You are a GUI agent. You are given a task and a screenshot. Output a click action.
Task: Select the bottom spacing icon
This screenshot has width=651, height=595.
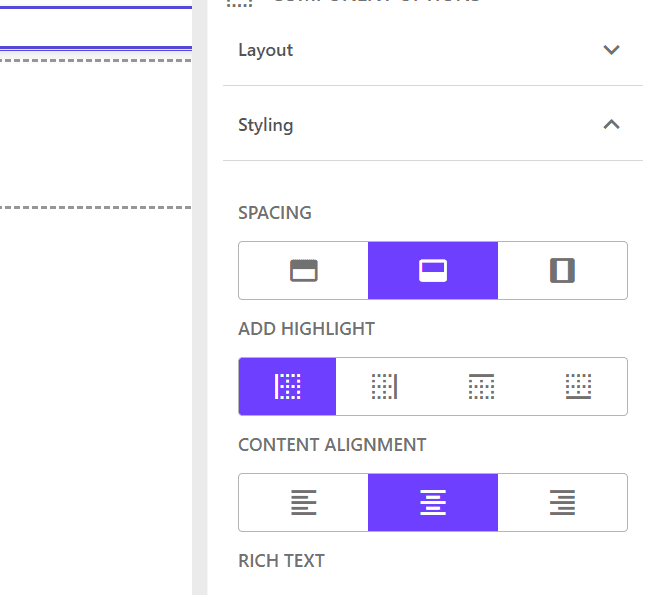(x=432, y=270)
